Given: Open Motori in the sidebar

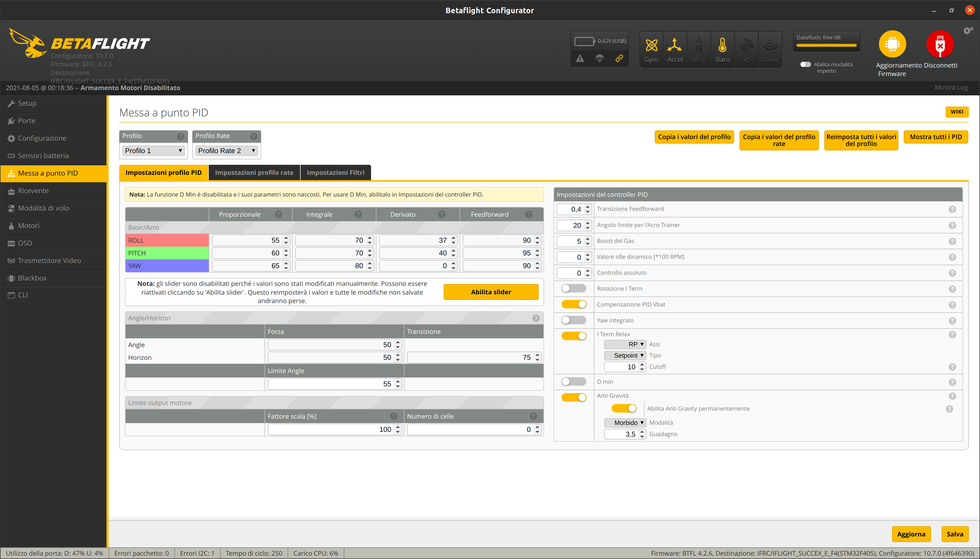Looking at the screenshot, I should click(x=29, y=226).
